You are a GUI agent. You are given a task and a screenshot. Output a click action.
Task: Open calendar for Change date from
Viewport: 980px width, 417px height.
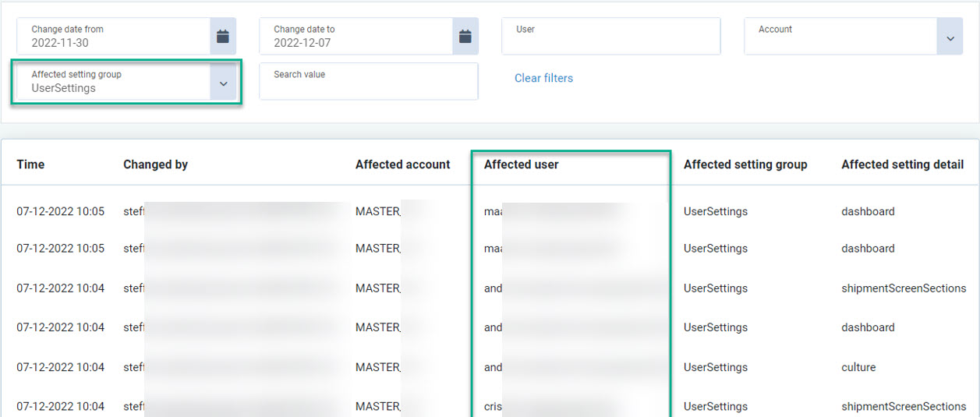click(x=223, y=36)
